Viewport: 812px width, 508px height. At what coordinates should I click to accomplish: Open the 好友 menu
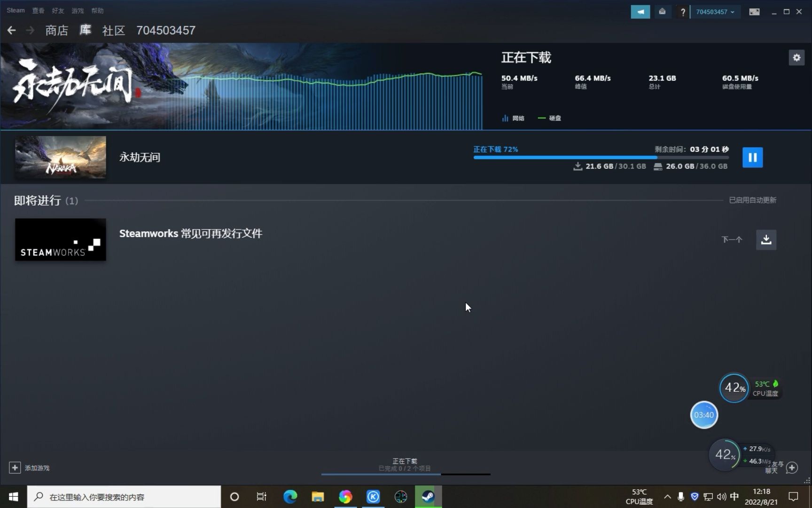pos(58,10)
